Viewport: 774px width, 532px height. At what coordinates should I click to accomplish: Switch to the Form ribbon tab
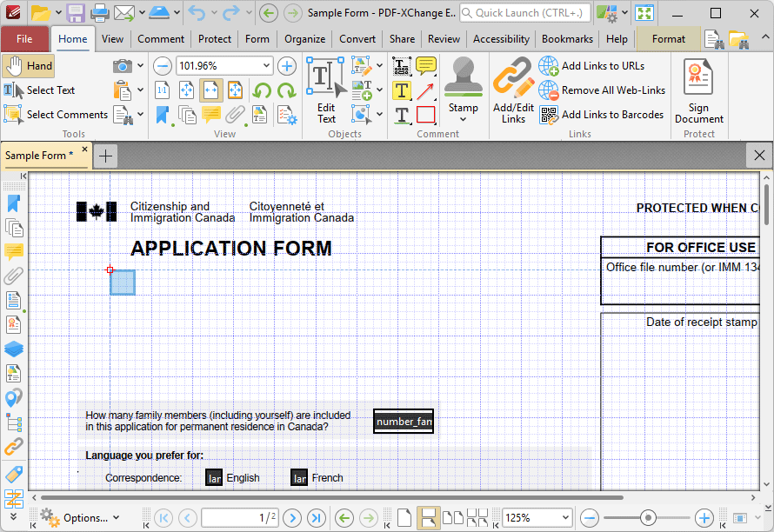[x=257, y=39]
